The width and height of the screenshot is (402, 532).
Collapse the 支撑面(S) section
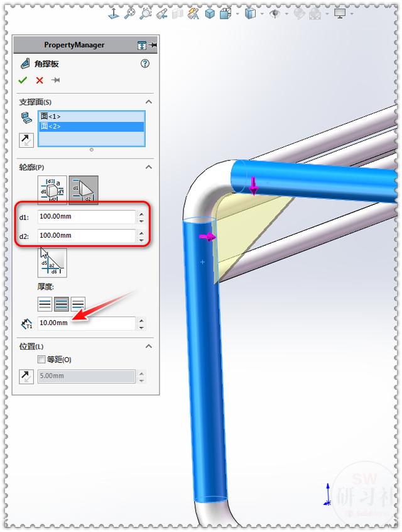point(148,102)
